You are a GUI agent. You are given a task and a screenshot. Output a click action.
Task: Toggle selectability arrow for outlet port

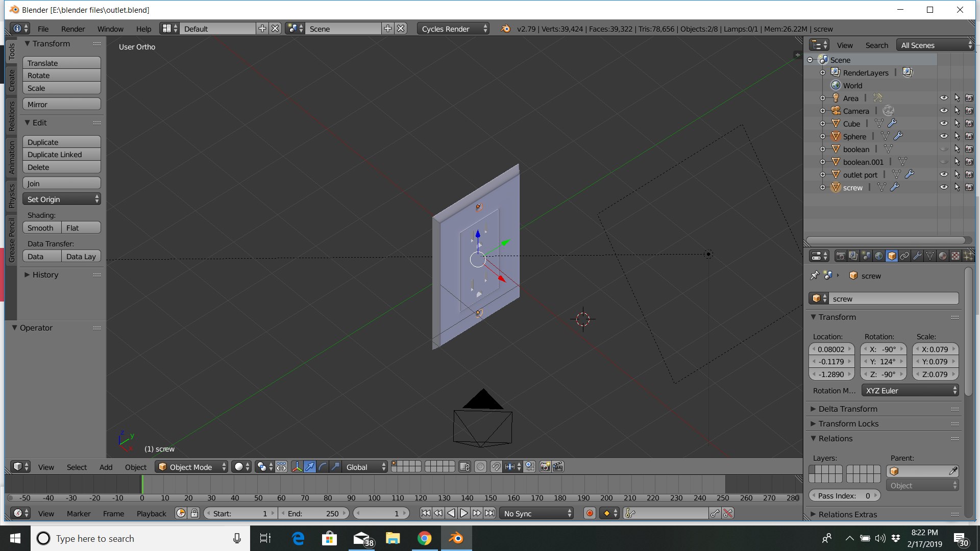(957, 174)
